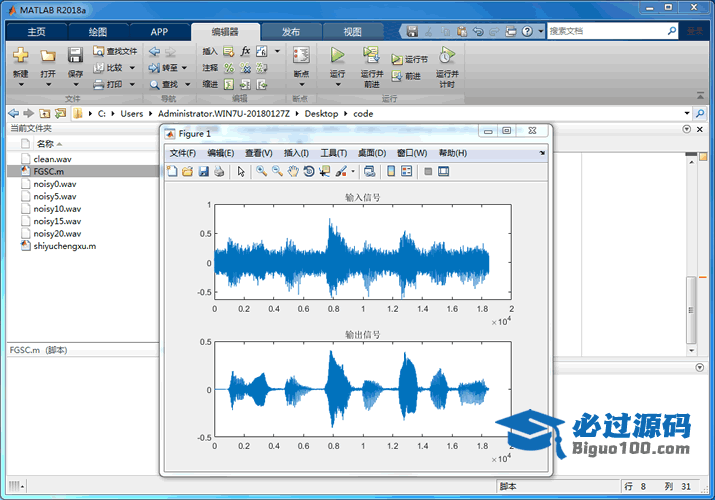715x500 pixels.
Task: Click the Print Figure icon
Action: pyautogui.click(x=219, y=172)
